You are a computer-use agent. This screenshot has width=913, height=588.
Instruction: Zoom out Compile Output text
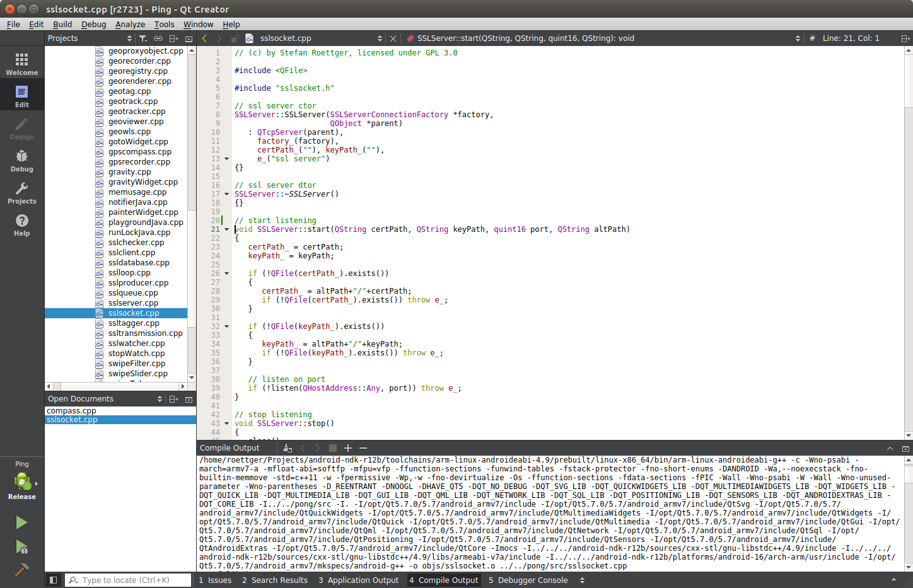click(x=363, y=448)
